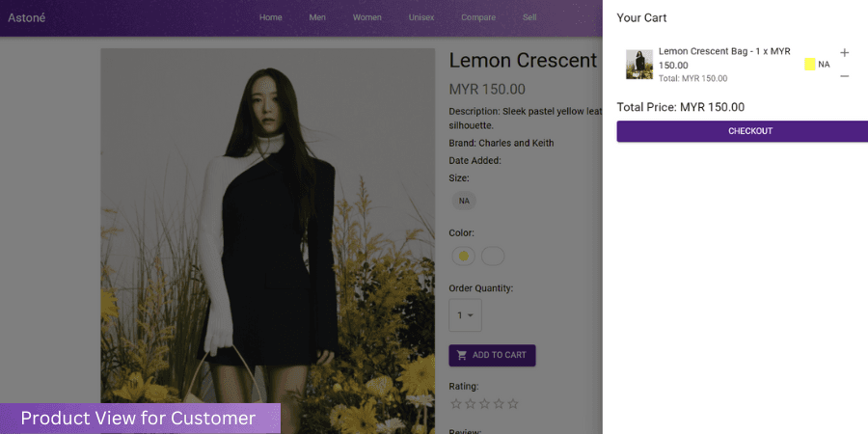
Task: Click the CHECKOUT button
Action: [743, 131]
